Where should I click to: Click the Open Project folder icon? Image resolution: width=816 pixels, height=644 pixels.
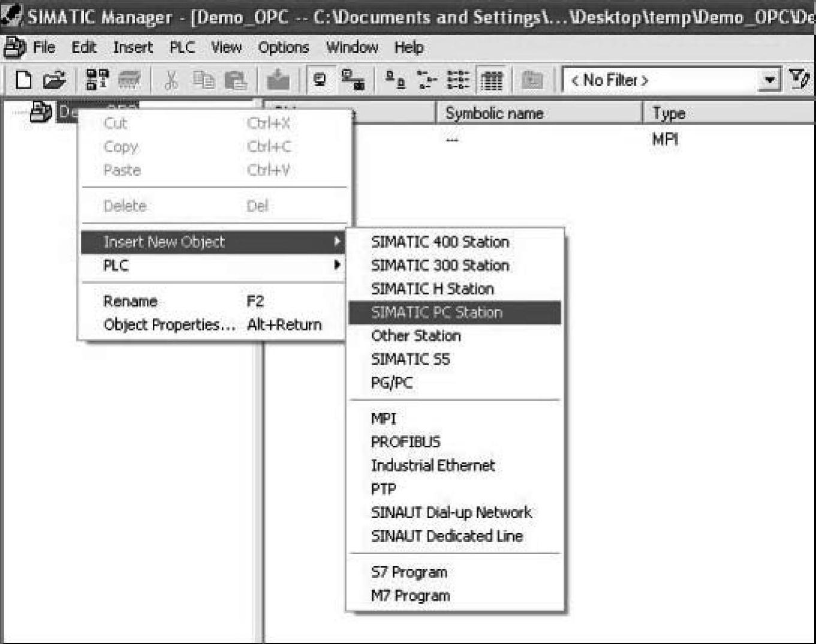click(x=54, y=80)
